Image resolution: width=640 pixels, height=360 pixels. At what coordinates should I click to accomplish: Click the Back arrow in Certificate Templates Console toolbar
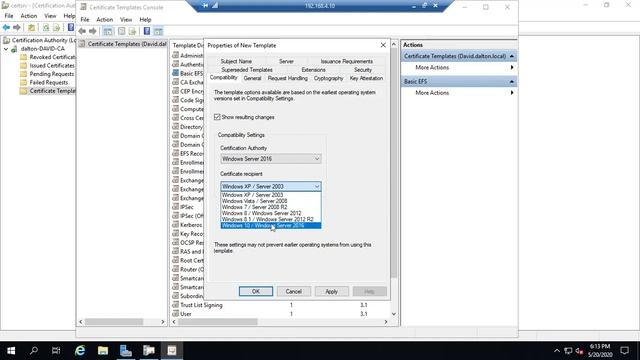[82, 31]
